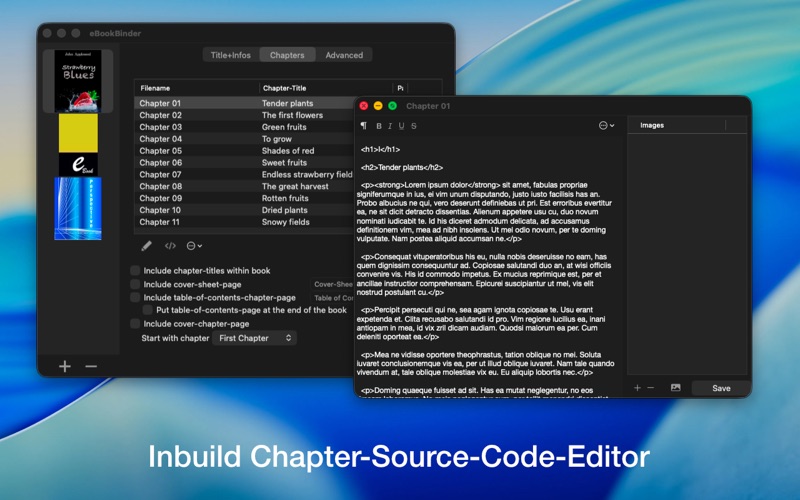Screen dimensions: 800x500
Task: Zoom the Chapter 01 editor window
Action: pyautogui.click(x=392, y=106)
